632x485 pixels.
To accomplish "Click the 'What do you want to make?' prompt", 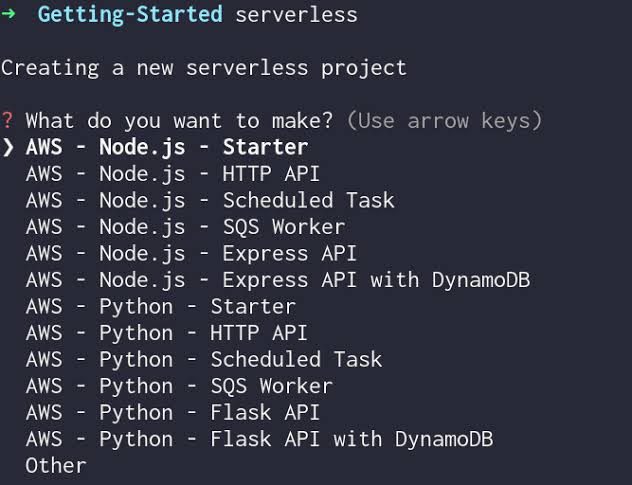I will 180,121.
